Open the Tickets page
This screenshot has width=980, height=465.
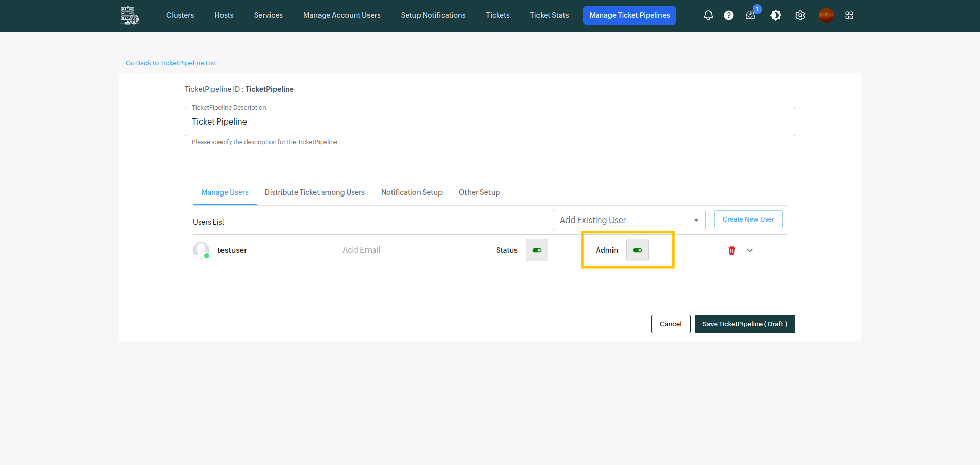pos(498,15)
